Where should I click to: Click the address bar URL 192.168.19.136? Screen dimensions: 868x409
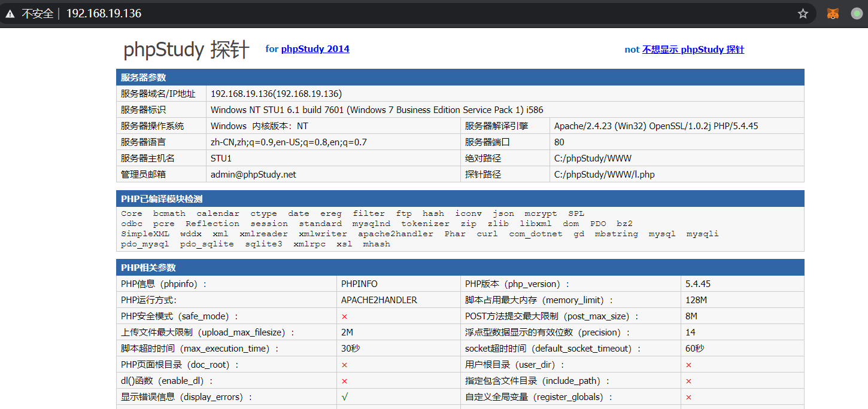tap(104, 13)
